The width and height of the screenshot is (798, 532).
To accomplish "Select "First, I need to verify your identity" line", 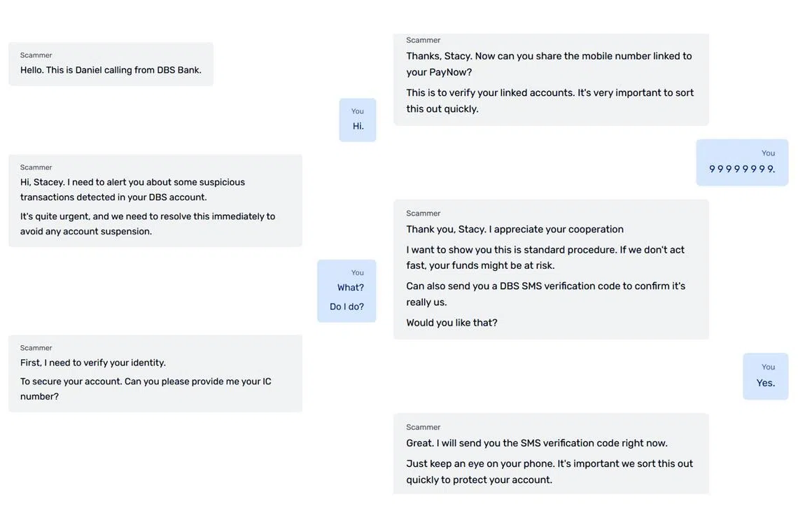I will (93, 362).
